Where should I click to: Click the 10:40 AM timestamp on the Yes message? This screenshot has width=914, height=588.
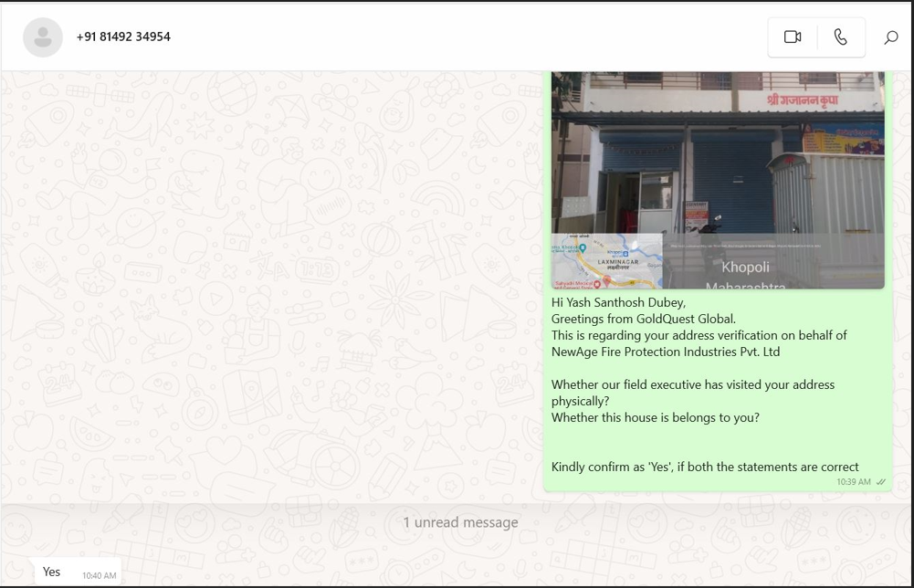[100, 576]
